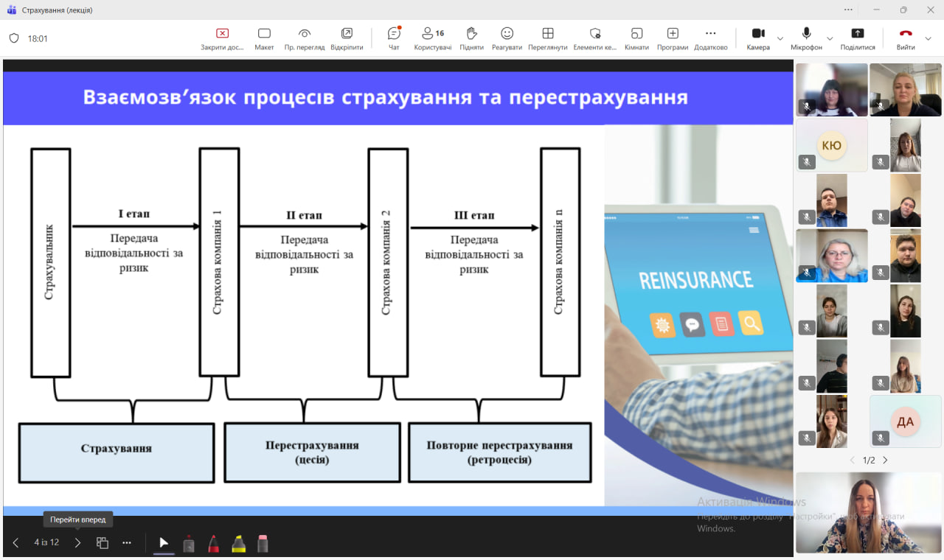Image resolution: width=944 pixels, height=560 pixels.
Task: Expand the microphone options dropdown arrow
Action: point(830,38)
